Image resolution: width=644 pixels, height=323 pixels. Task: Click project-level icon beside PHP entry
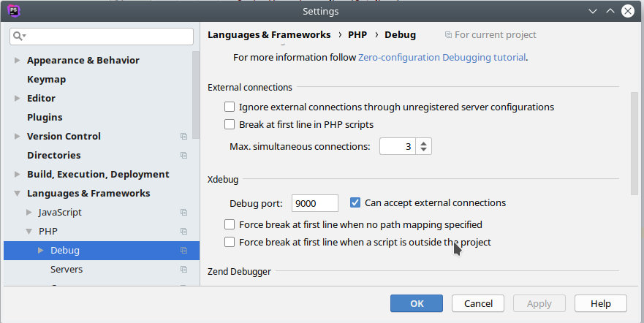click(x=183, y=231)
